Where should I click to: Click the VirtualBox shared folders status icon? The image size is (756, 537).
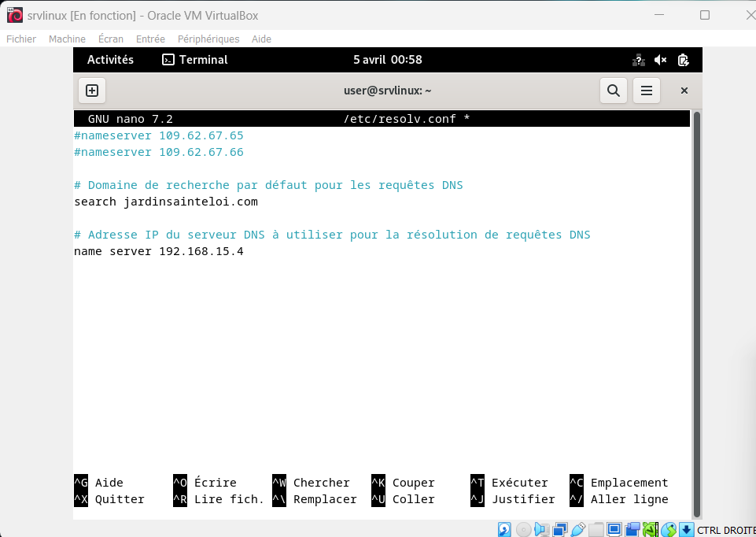coord(596,529)
